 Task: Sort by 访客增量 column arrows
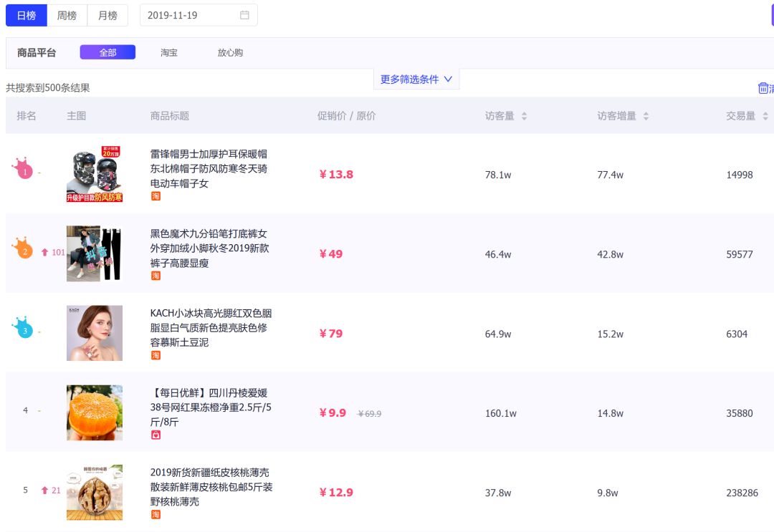(646, 116)
